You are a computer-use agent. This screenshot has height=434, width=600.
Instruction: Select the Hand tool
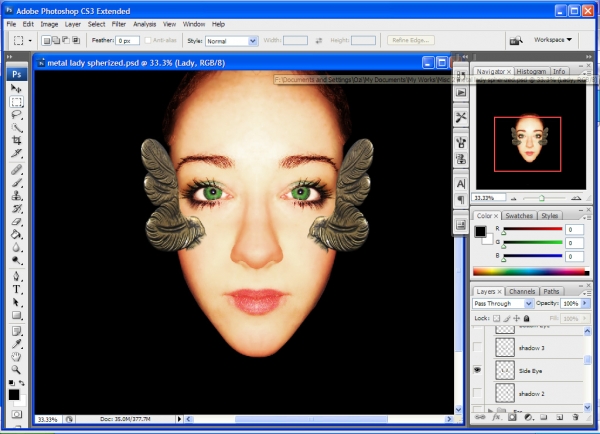pos(16,357)
